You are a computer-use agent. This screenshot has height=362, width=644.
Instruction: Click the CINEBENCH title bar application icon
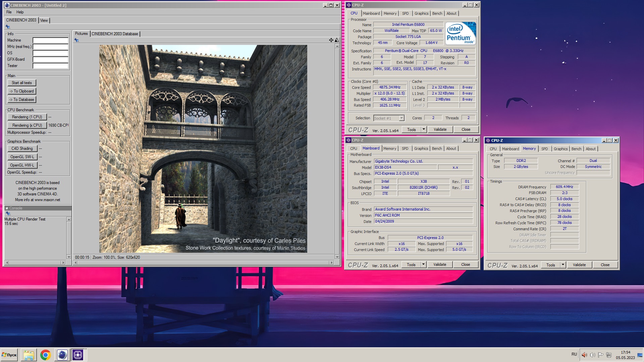(7, 5)
